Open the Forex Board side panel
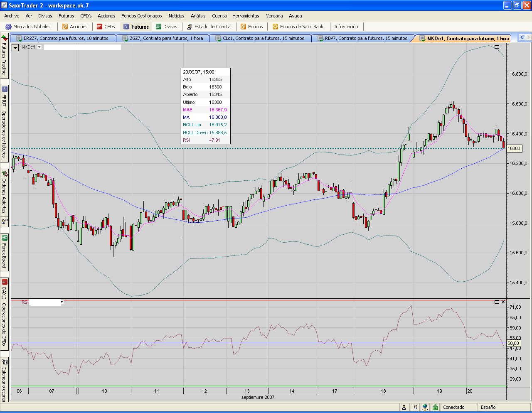This screenshot has width=532, height=413. (x=5, y=251)
